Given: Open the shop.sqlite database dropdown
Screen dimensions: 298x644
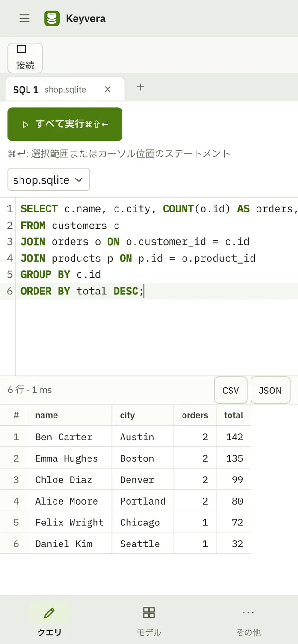Looking at the screenshot, I should click(x=49, y=179).
